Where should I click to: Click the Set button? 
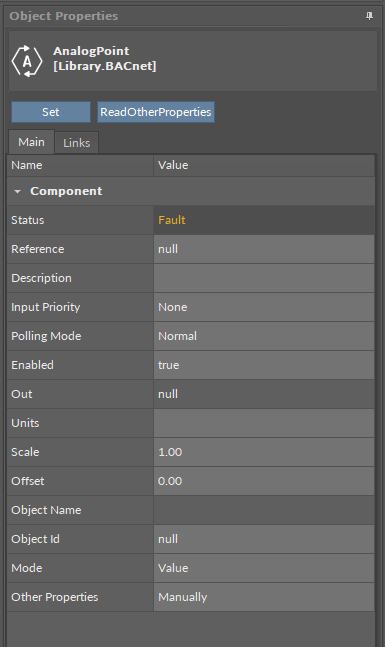pyautogui.click(x=51, y=112)
